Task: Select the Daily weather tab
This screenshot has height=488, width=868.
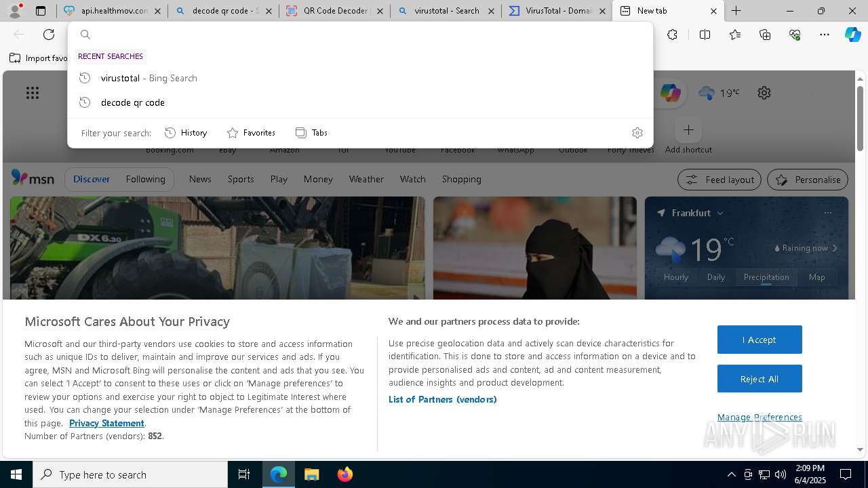Action: click(716, 277)
